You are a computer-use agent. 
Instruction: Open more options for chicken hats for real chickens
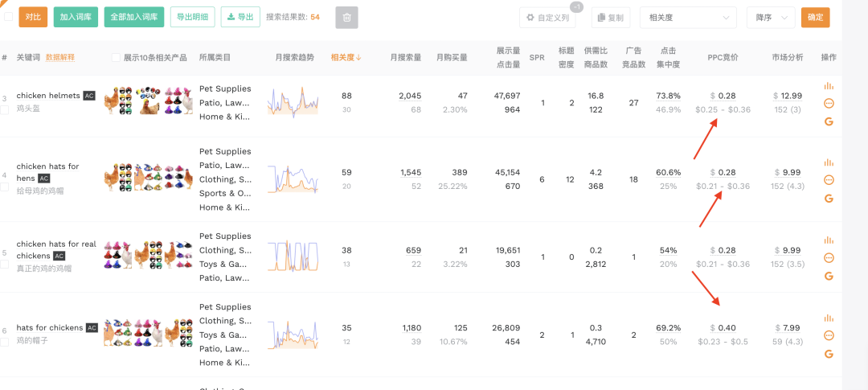(x=829, y=257)
